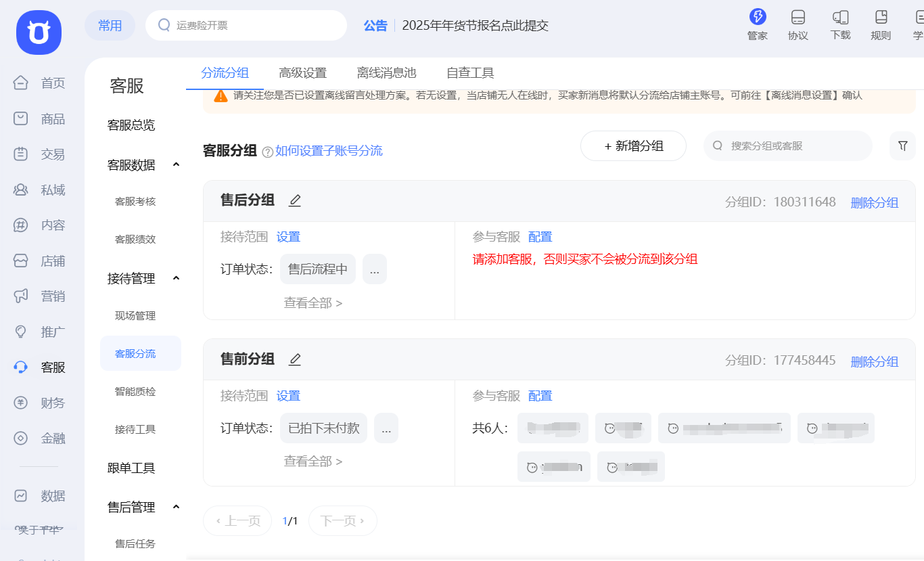Open the 商品 products bag icon
924x561 pixels.
[x=21, y=119]
